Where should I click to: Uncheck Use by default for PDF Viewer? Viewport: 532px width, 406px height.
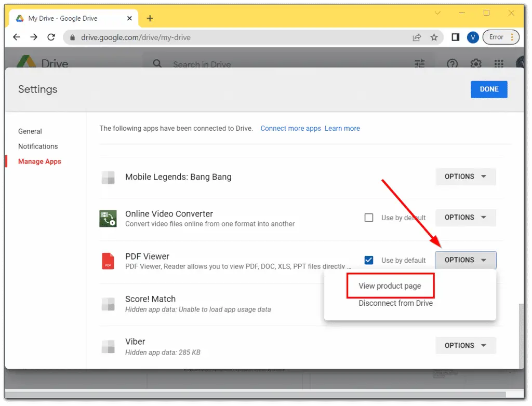(x=369, y=260)
